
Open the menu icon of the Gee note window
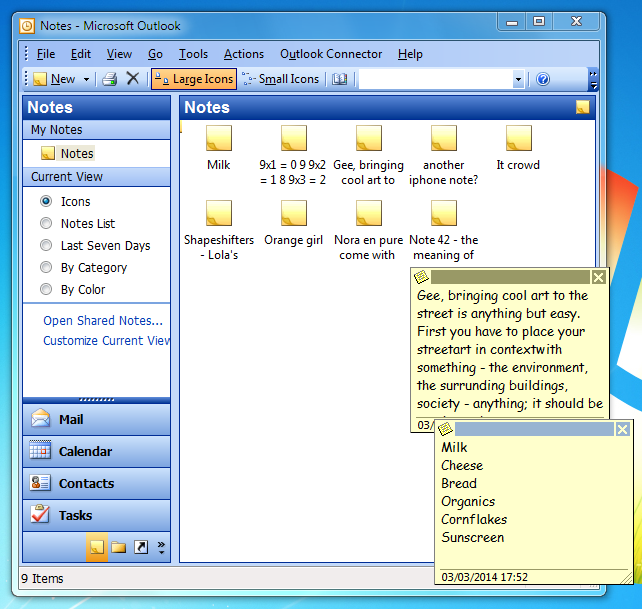(421, 277)
